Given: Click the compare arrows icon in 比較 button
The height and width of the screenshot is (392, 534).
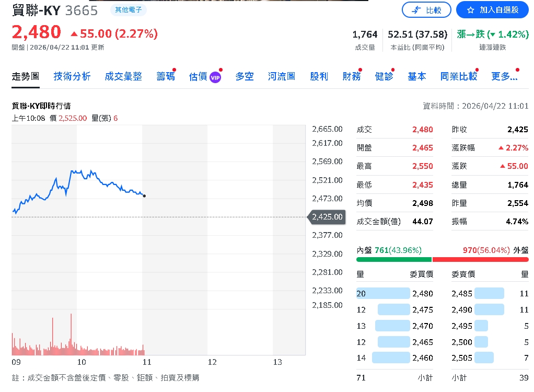Looking at the screenshot, I should [x=417, y=10].
